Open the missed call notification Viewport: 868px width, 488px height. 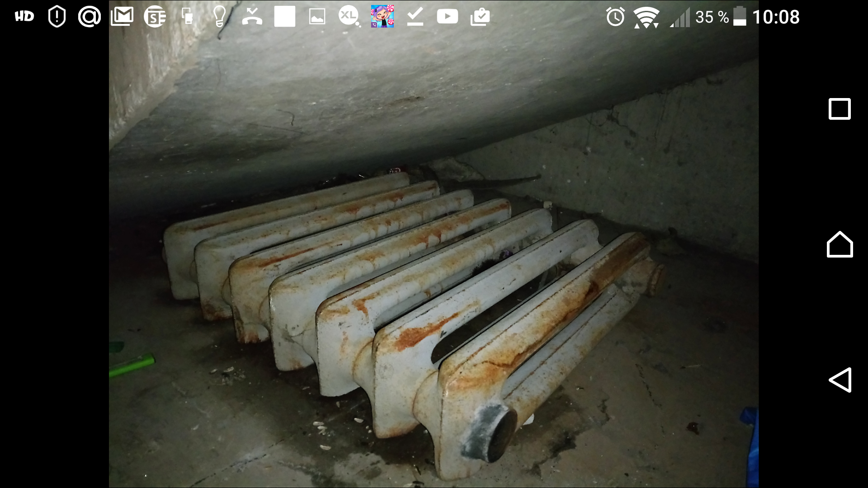(x=252, y=17)
